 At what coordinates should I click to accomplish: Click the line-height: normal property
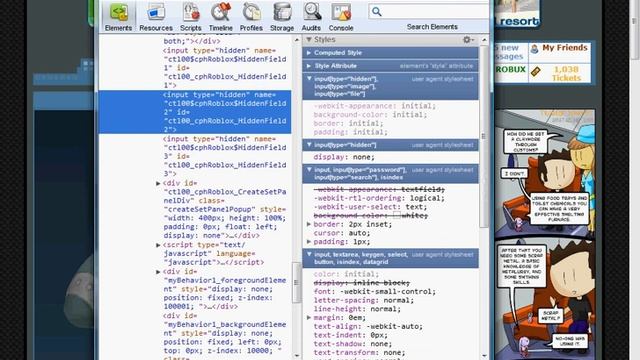click(x=357, y=309)
